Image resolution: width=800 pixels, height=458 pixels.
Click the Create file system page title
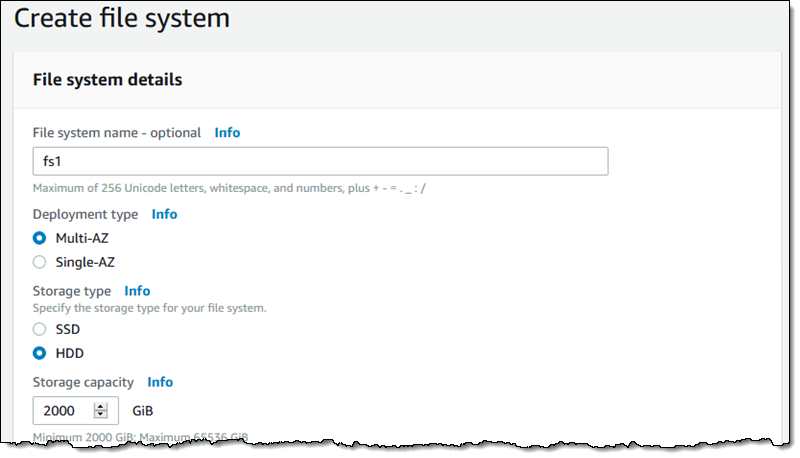[x=122, y=18]
